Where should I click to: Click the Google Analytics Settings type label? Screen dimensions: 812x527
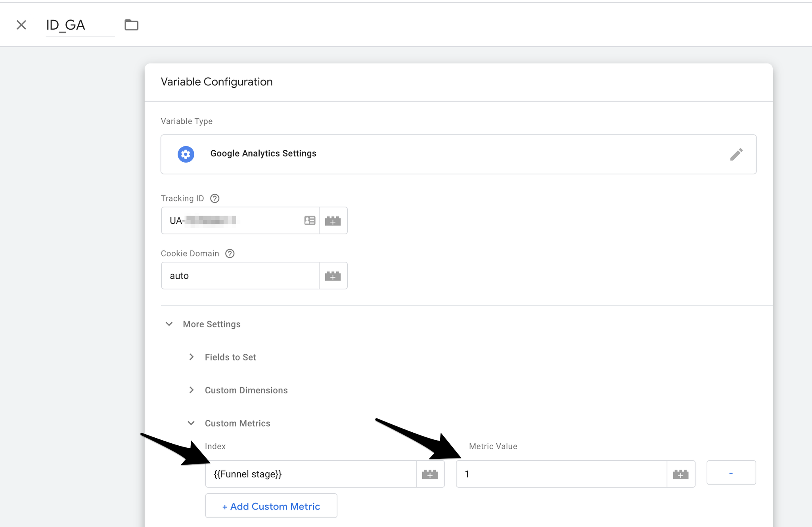[263, 153]
